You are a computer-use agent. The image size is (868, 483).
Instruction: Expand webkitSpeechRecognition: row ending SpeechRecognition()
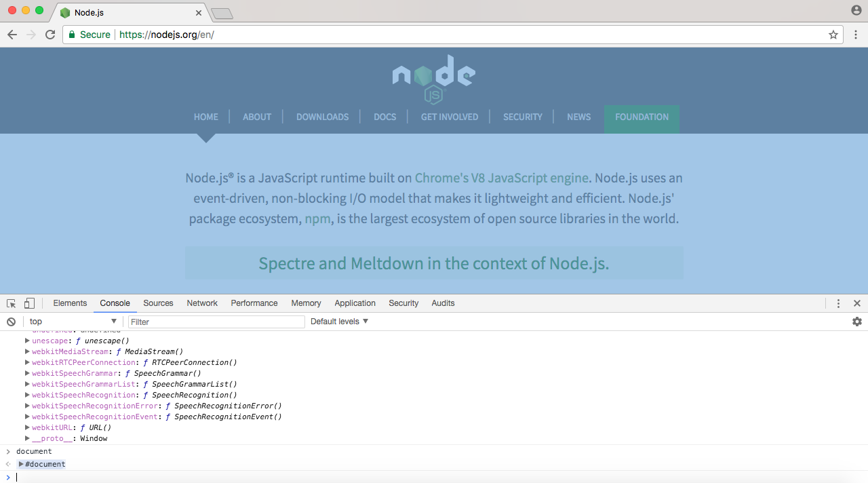[28, 395]
